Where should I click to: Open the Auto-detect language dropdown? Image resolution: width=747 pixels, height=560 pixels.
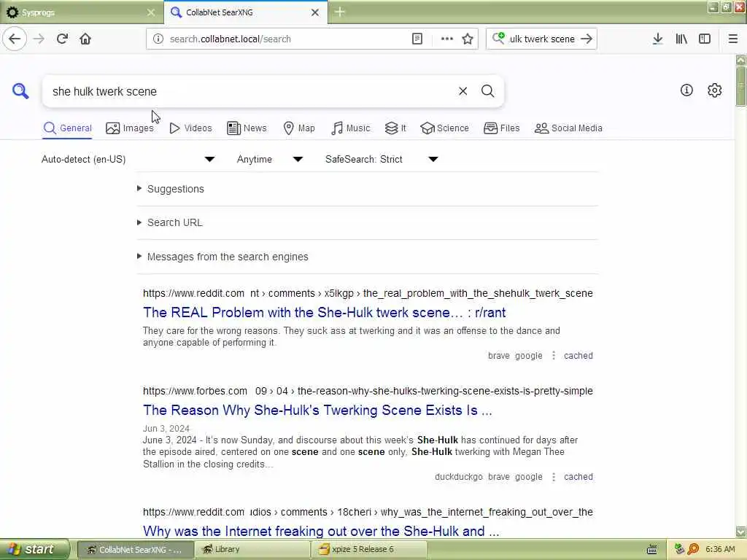coord(128,159)
